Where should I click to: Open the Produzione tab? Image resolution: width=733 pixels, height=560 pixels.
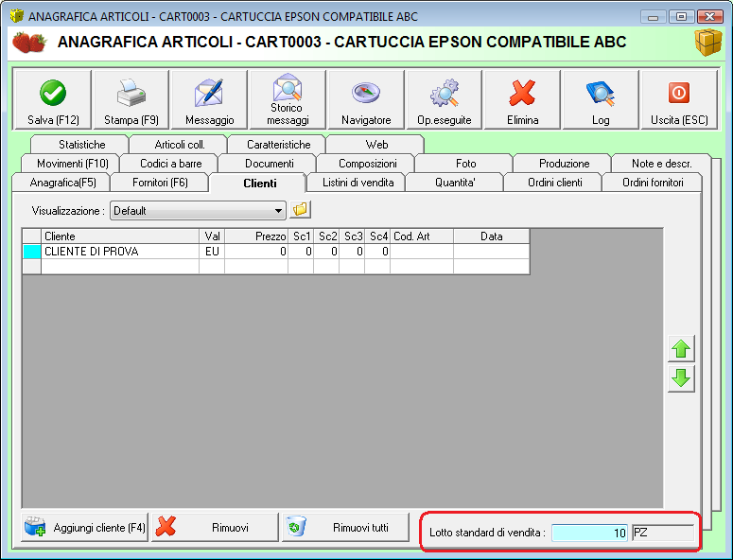(x=564, y=164)
